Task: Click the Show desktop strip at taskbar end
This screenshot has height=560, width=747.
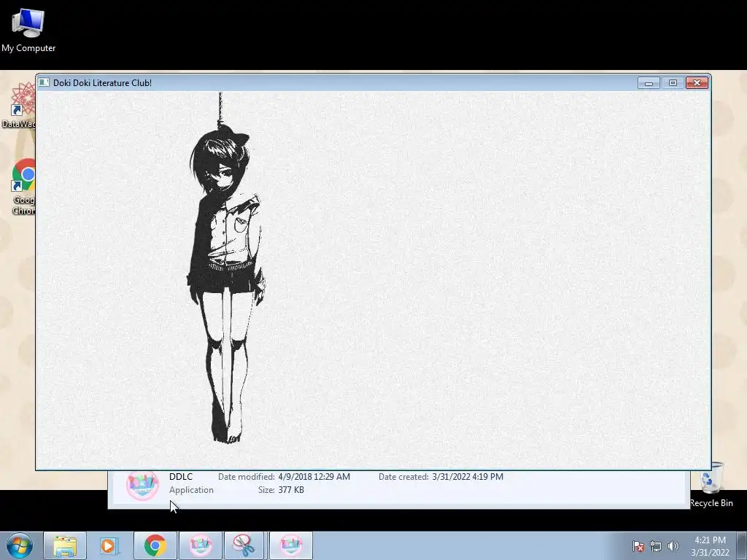Action: pyautogui.click(x=742, y=545)
